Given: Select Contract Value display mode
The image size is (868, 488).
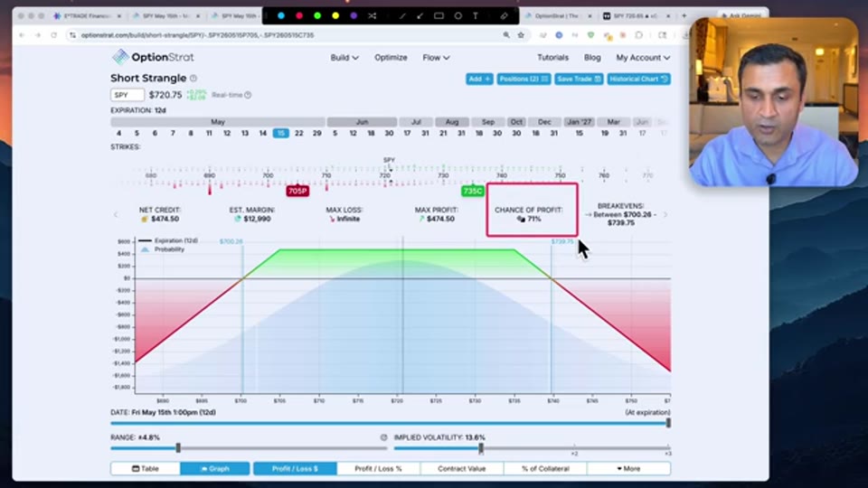Looking at the screenshot, I should [x=462, y=469].
